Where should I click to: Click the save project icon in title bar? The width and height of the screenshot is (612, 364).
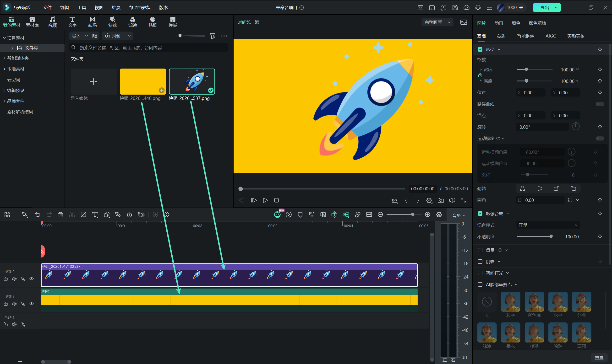pos(455,8)
